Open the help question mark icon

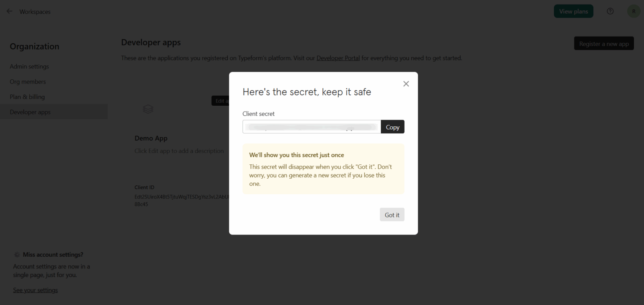click(x=610, y=11)
